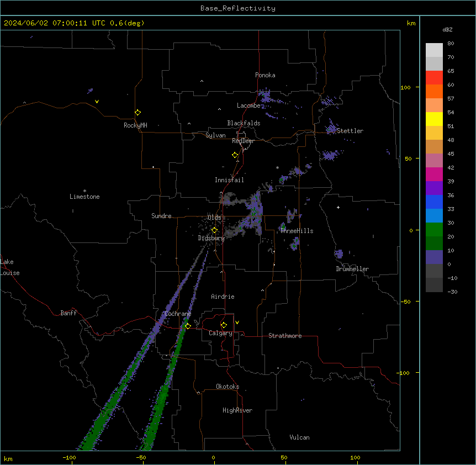The image size is (476, 465).
Task: Click the ThreeHills city label
Action: (297, 231)
